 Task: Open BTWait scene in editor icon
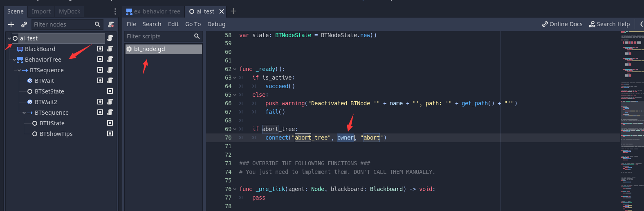[100, 80]
